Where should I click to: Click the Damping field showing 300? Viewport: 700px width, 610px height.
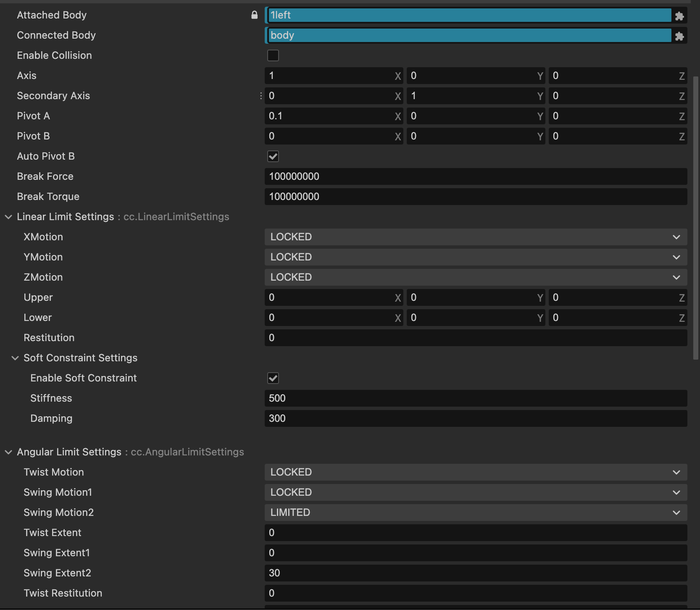pos(476,418)
